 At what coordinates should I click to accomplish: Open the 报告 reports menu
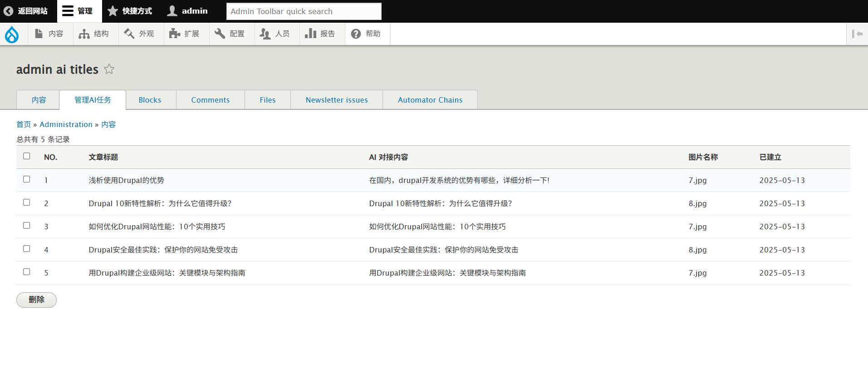[322, 34]
